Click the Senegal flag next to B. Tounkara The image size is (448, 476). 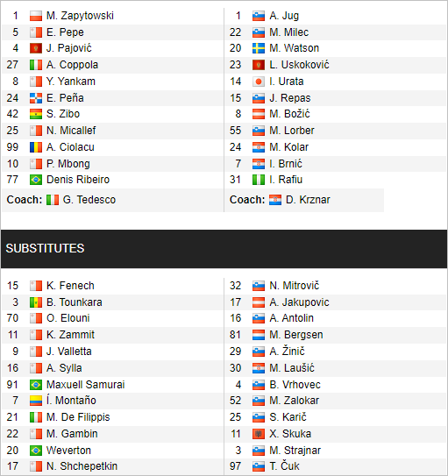tap(36, 302)
